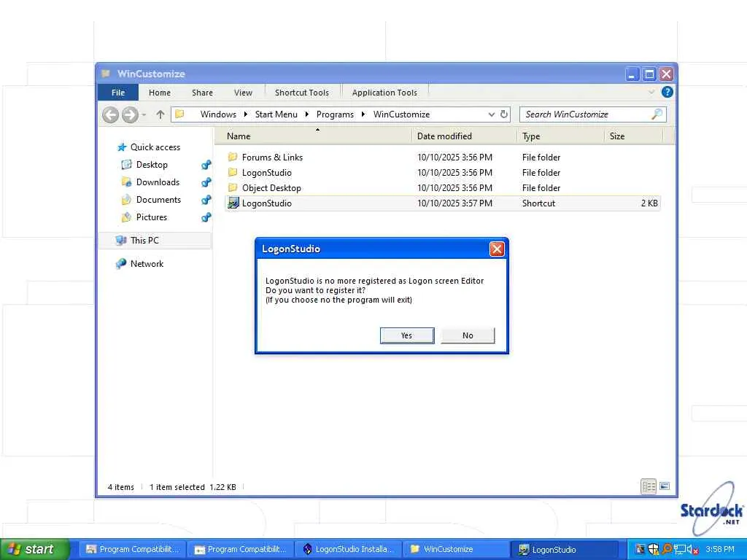Click the magnifier tray icon
The image size is (747, 560).
tap(667, 550)
